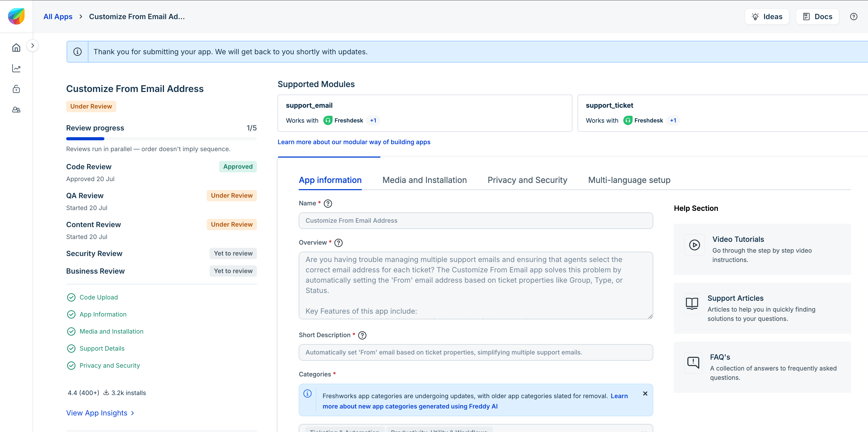
Task: Click the Overview field help icon
Action: pos(338,243)
